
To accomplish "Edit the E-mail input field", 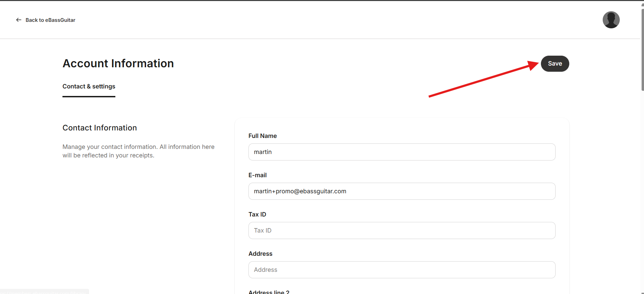I will (x=402, y=191).
